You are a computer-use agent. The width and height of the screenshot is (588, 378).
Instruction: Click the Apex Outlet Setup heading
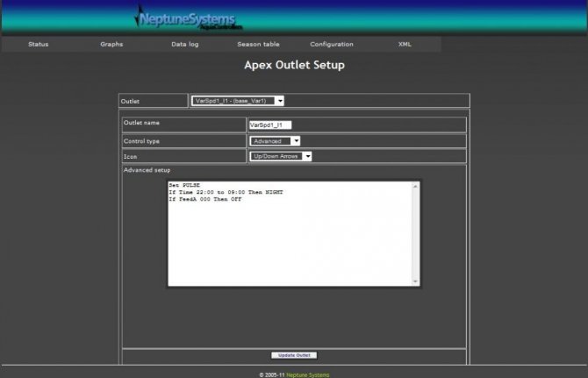294,65
